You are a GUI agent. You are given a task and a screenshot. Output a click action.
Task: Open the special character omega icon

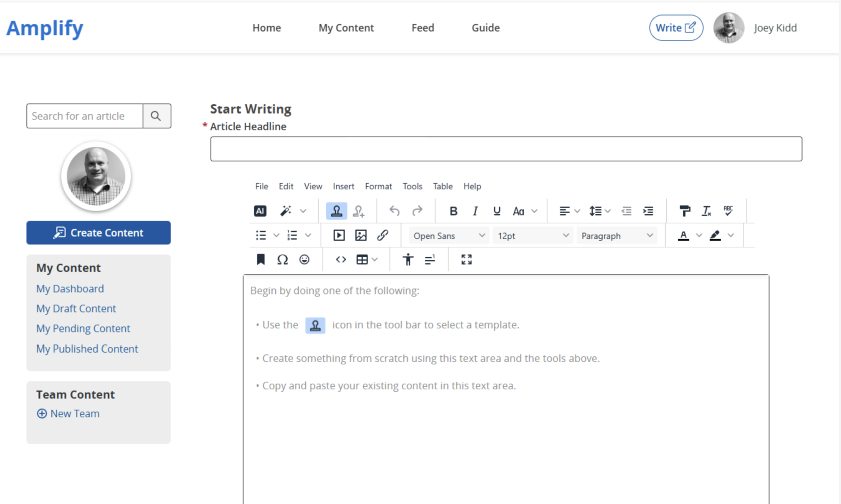[282, 259]
